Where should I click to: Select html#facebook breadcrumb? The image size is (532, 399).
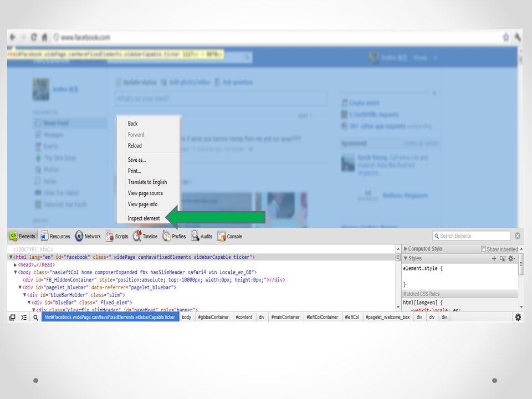(110, 317)
